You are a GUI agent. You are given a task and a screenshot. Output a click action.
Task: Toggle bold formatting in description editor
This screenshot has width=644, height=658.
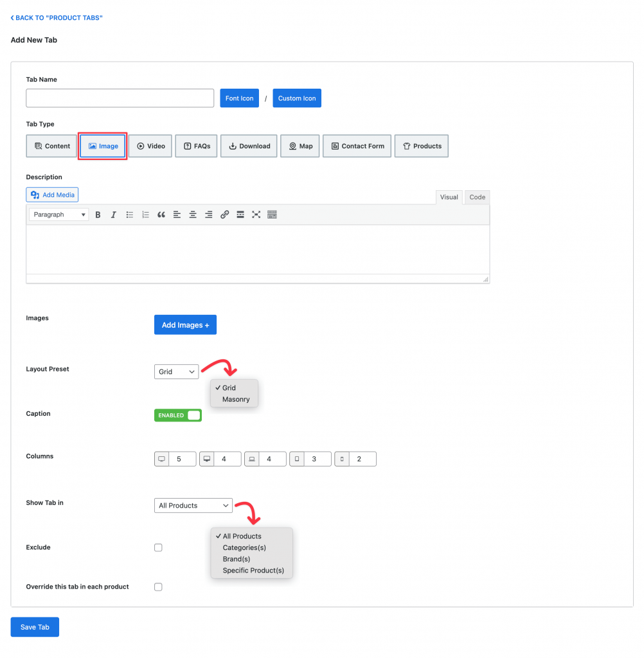[x=98, y=215]
